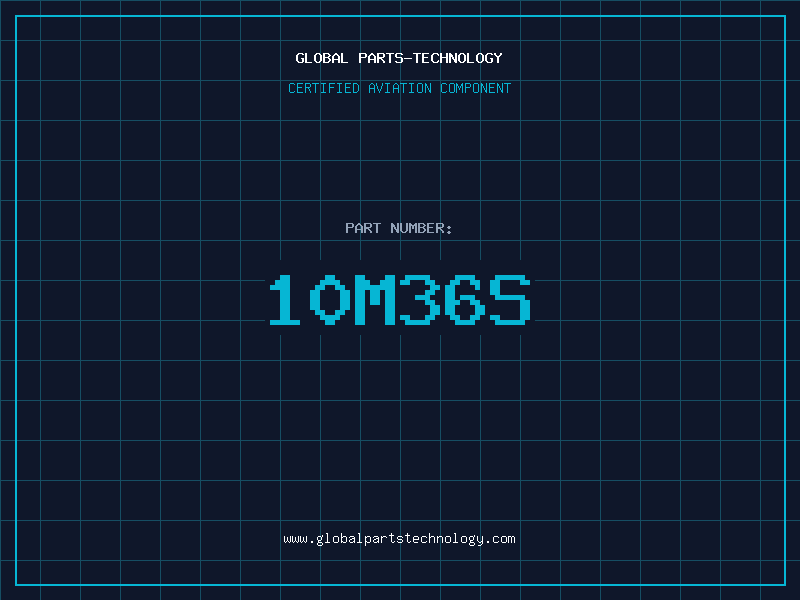800x600 pixels.
Task: Select the part number 10M36S
Action: point(400,299)
